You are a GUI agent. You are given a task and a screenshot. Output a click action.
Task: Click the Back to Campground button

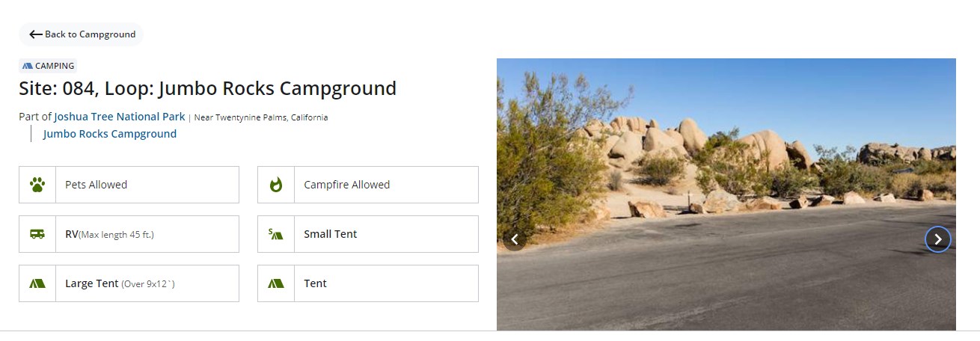[82, 34]
